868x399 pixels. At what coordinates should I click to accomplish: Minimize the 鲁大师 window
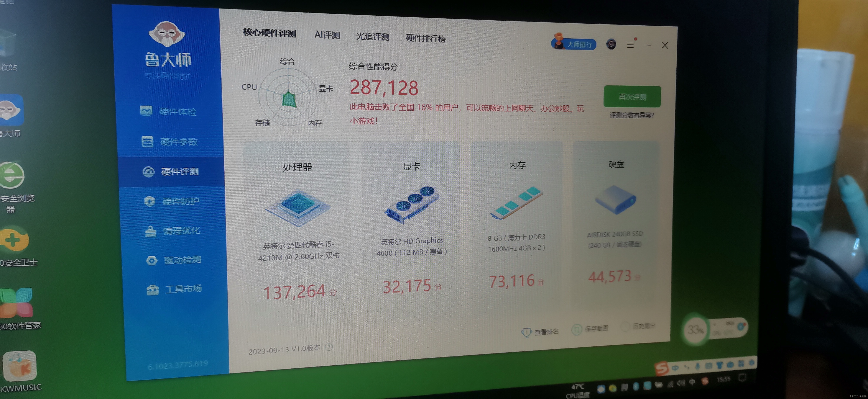648,45
